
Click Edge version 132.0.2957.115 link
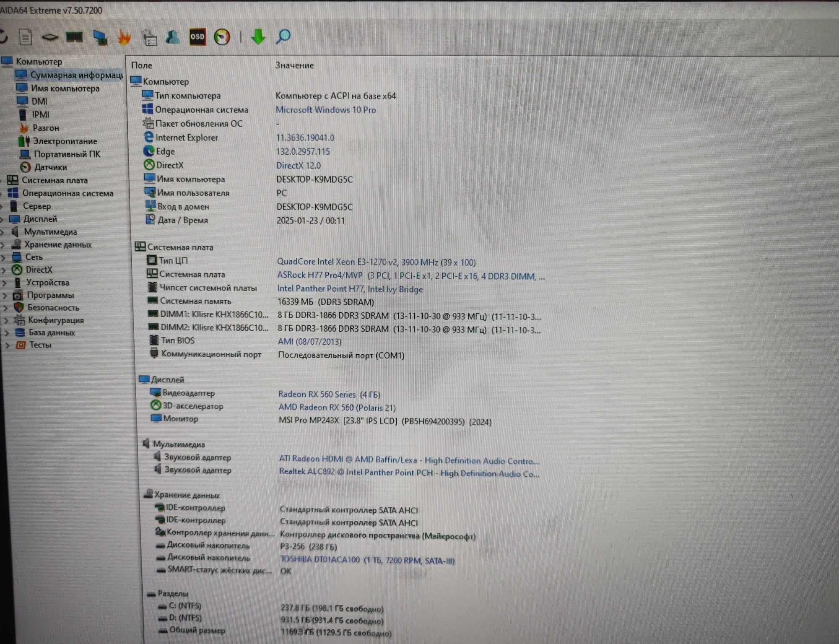pos(303,152)
